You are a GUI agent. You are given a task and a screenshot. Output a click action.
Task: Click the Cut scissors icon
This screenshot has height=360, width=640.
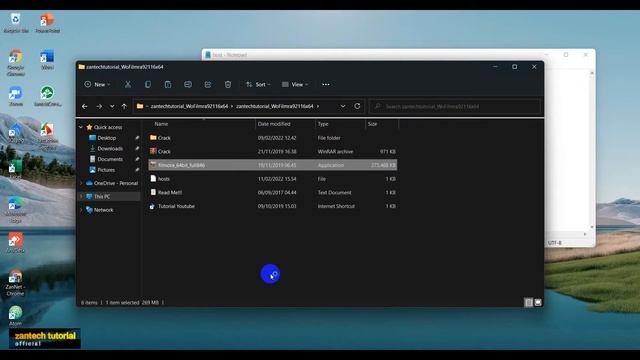128,84
